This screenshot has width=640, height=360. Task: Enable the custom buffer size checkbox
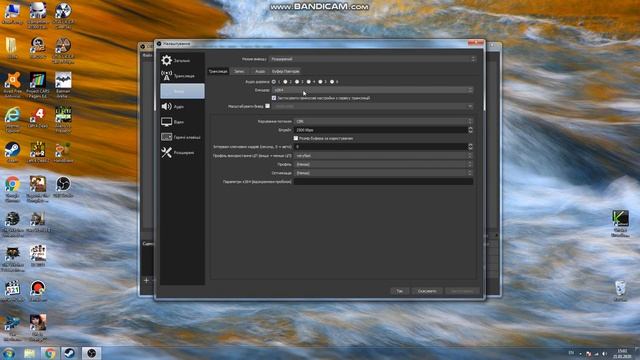point(296,138)
